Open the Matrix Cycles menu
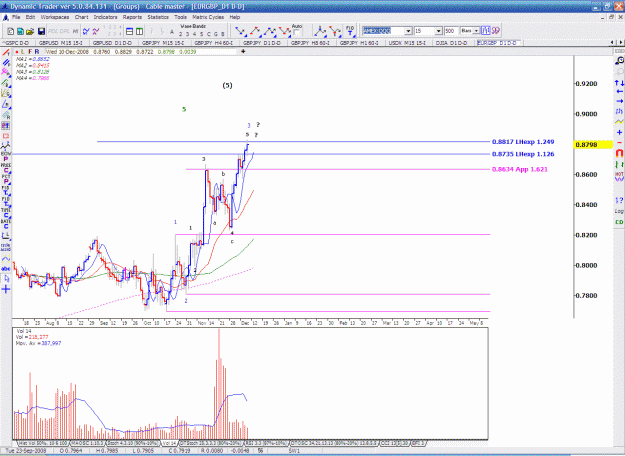Screen dimensions: 625x456 click(x=208, y=17)
